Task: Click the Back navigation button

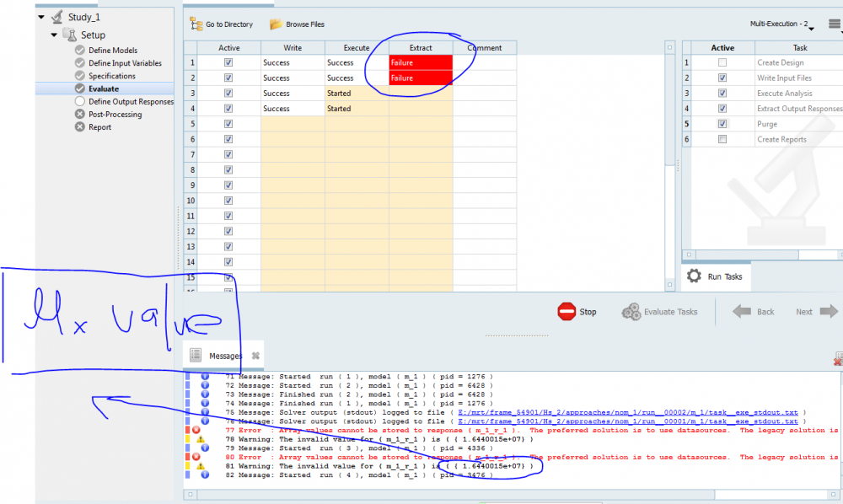Action: tap(753, 312)
